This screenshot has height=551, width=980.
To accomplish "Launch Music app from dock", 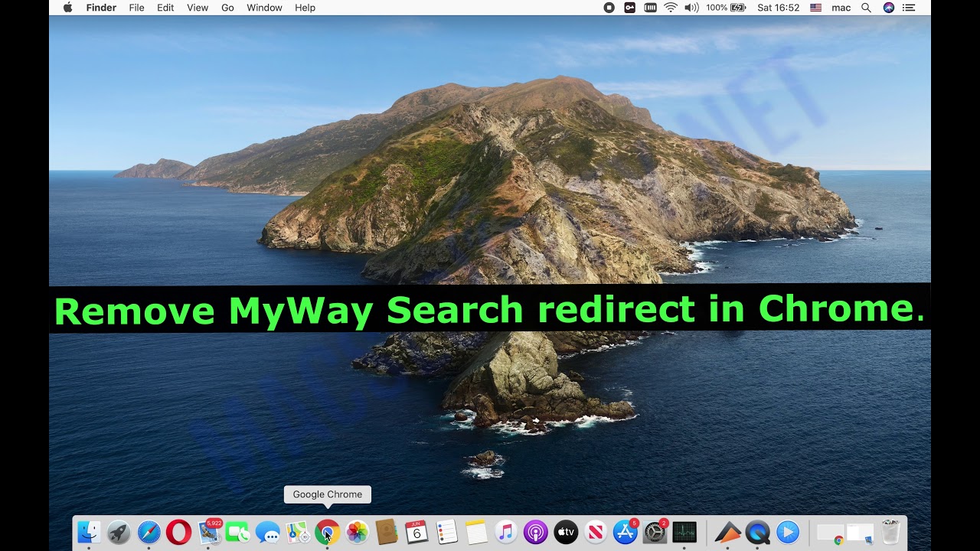I will pos(506,532).
